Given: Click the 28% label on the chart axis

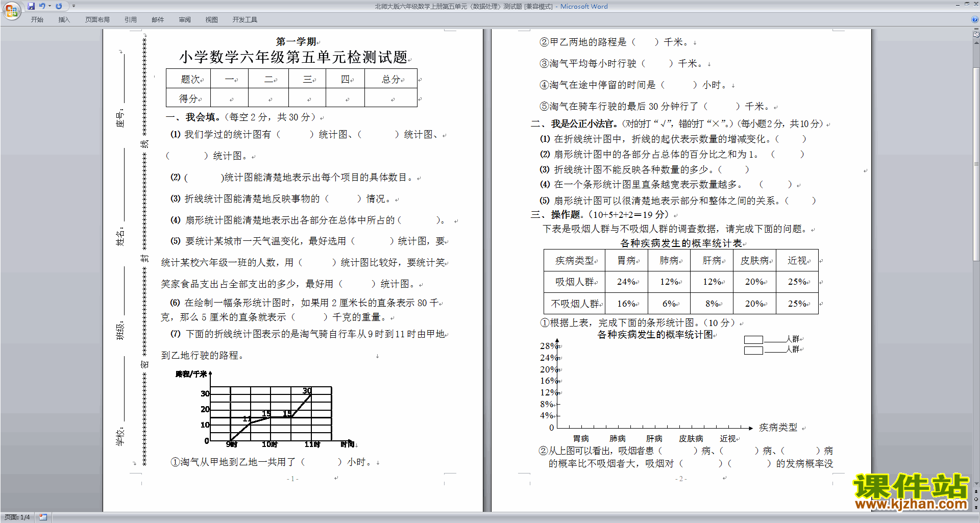Looking at the screenshot, I should tap(549, 346).
